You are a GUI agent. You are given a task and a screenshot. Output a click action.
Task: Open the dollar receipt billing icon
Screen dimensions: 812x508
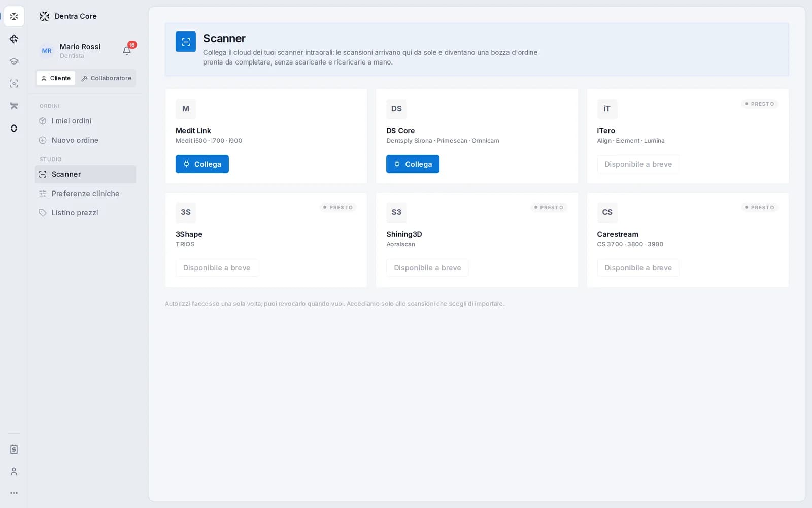(x=14, y=450)
